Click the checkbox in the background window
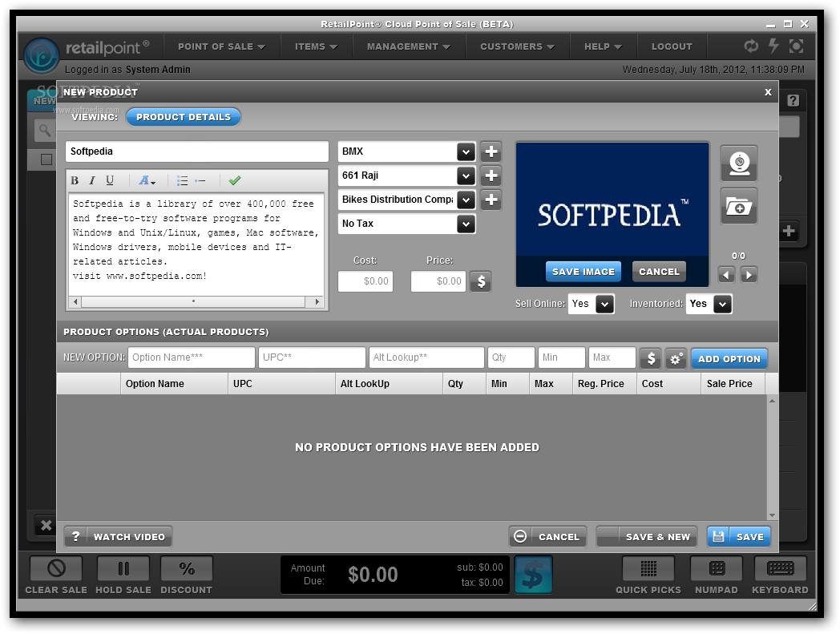Screen dimensions: 840x634 (46, 160)
